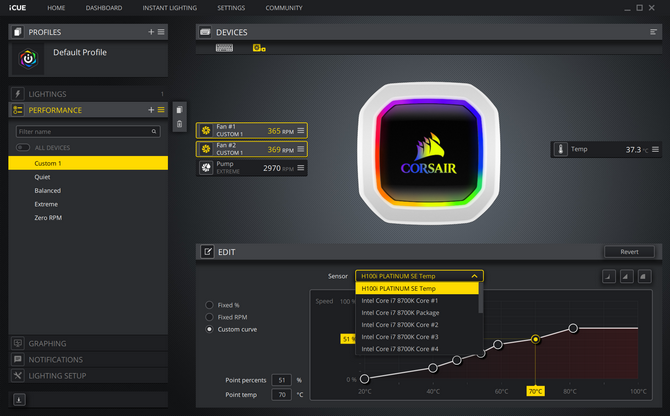This screenshot has height=416, width=670.
Task: Select the Fixed RPM radio button
Action: [209, 317]
